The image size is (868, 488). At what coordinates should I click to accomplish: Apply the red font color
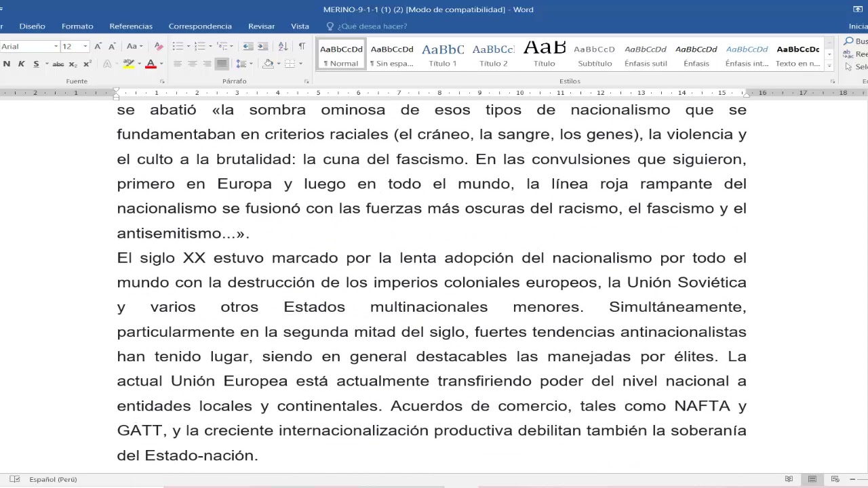pyautogui.click(x=151, y=64)
